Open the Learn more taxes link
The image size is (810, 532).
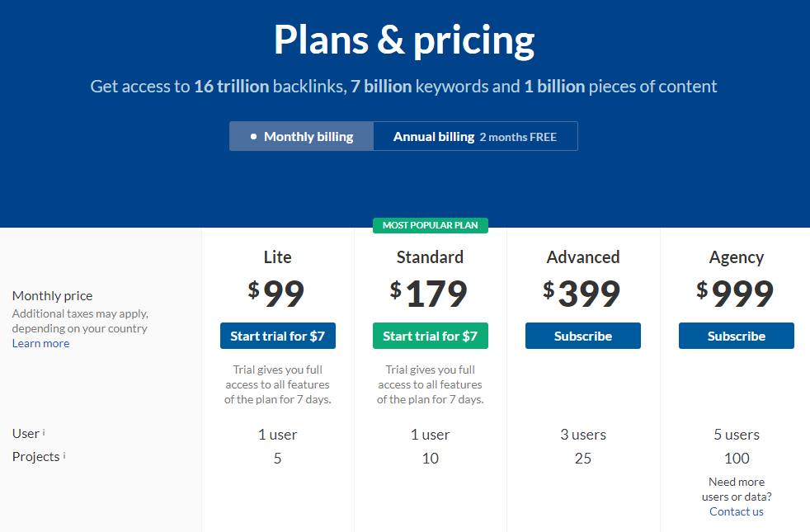pyautogui.click(x=40, y=343)
